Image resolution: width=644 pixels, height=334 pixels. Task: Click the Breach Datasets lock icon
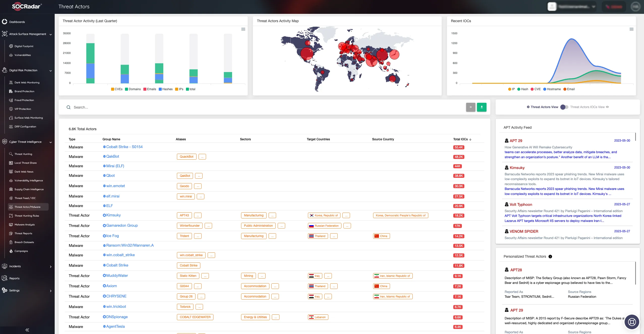click(11, 242)
